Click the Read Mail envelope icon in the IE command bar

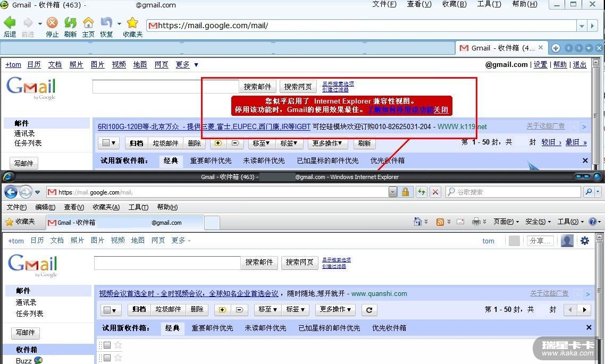[x=460, y=222]
